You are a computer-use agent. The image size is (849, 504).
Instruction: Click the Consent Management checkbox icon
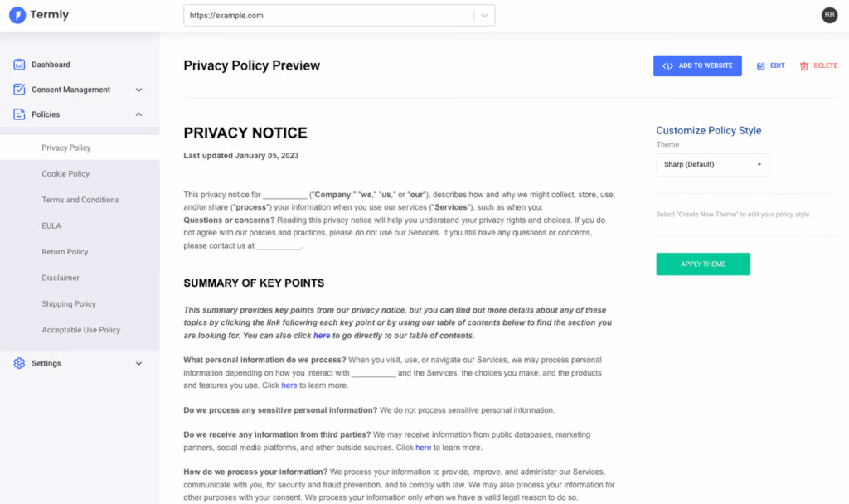19,90
